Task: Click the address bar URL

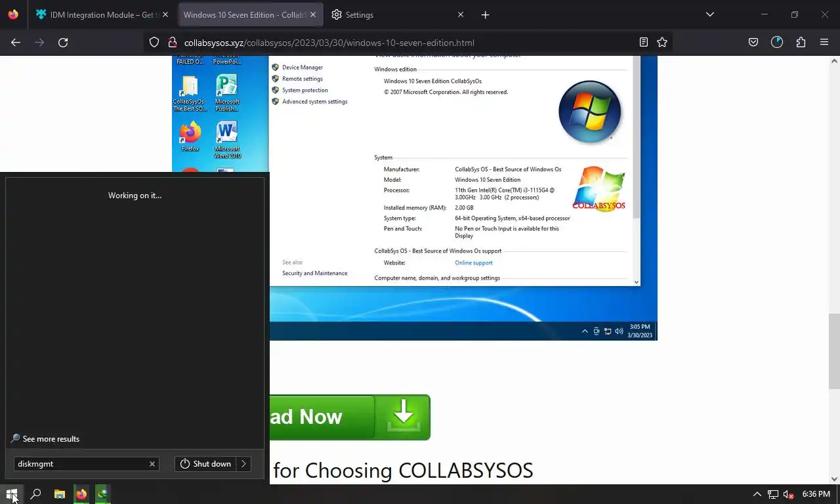Action: [329, 43]
